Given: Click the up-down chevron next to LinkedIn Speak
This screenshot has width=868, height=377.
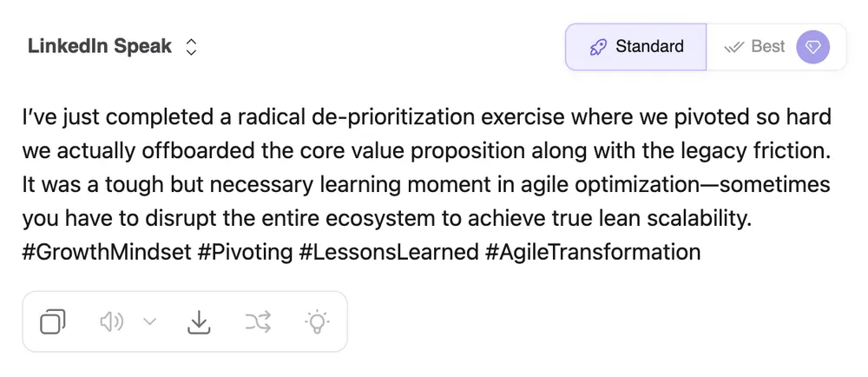Looking at the screenshot, I should click(192, 47).
